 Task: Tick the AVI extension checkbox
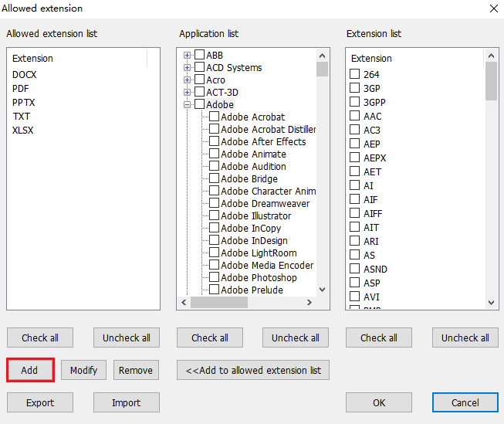[x=355, y=297]
